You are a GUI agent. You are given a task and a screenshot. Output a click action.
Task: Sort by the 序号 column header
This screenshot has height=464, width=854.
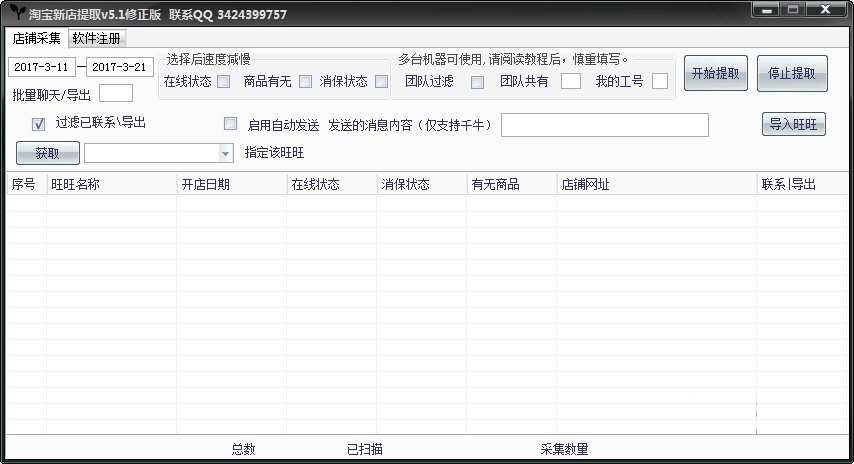[26, 184]
